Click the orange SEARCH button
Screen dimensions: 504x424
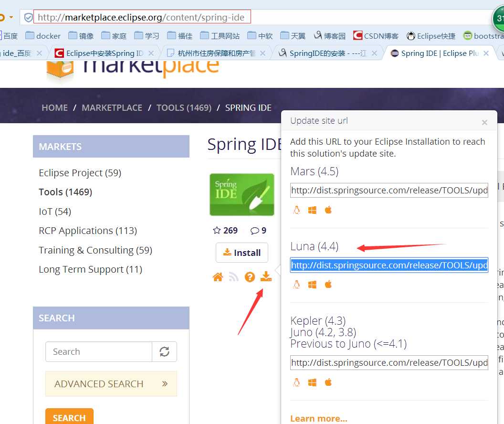69,417
